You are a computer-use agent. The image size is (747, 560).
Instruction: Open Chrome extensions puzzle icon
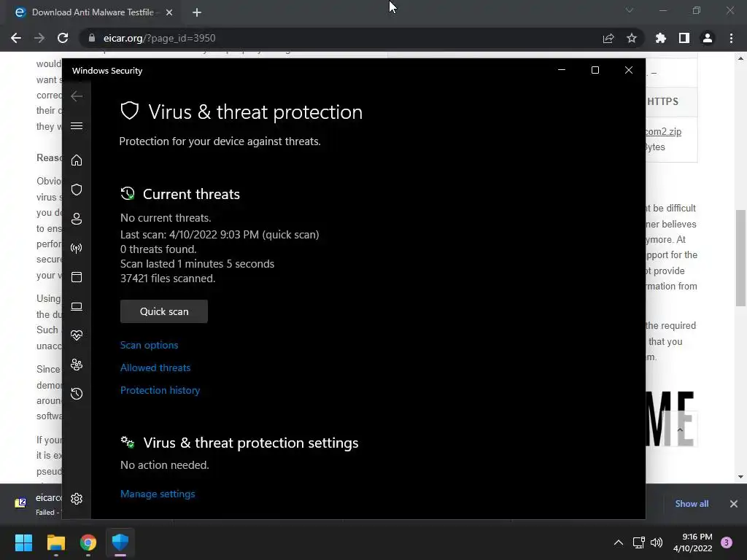(661, 38)
